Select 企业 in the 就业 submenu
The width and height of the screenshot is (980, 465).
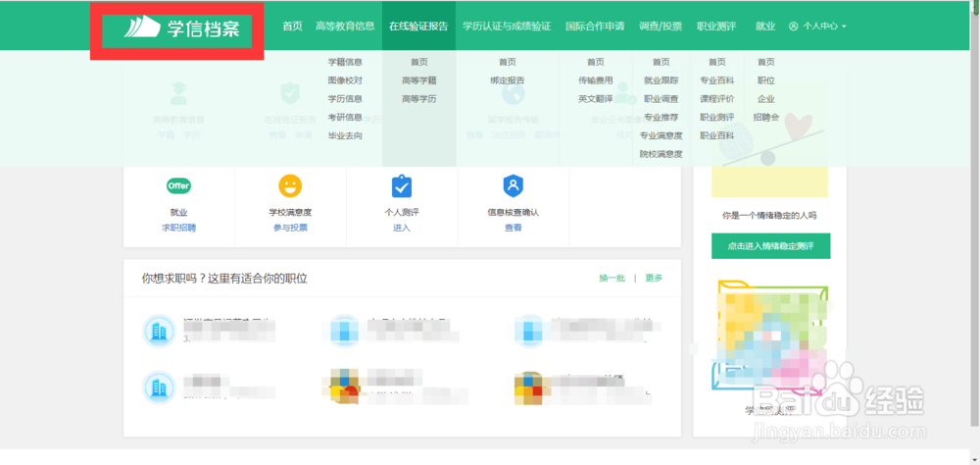pyautogui.click(x=765, y=99)
